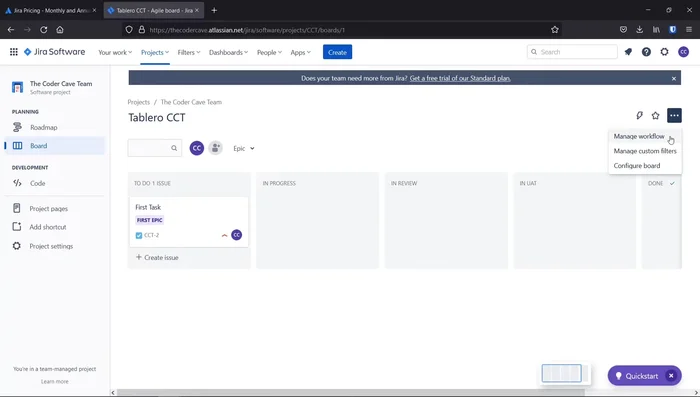Open the browser hamburger menu
The height and width of the screenshot is (397, 700).
(x=689, y=30)
